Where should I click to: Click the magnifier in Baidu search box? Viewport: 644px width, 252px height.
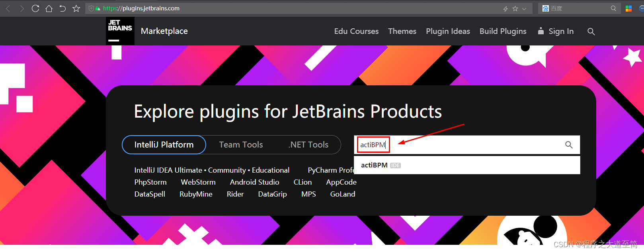(613, 8)
